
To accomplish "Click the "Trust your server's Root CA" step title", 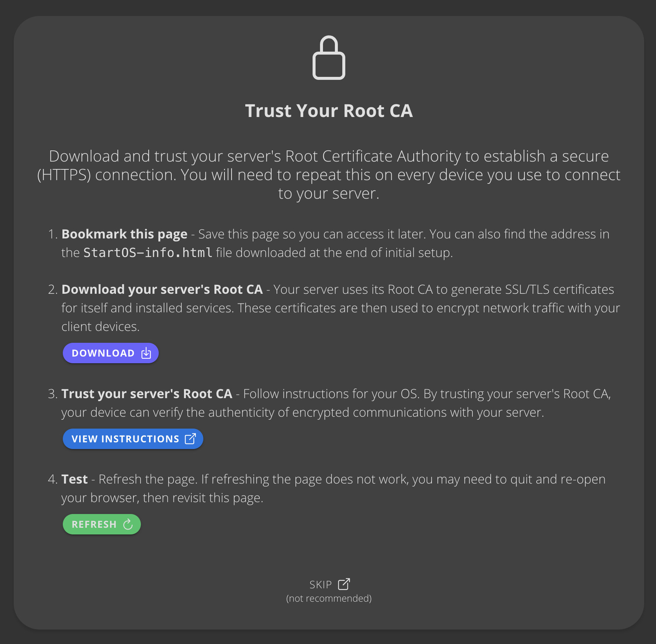I will [x=147, y=394].
